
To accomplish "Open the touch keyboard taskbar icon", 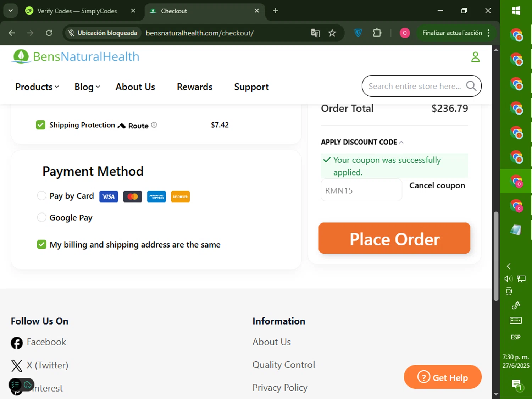I will (x=516, y=321).
